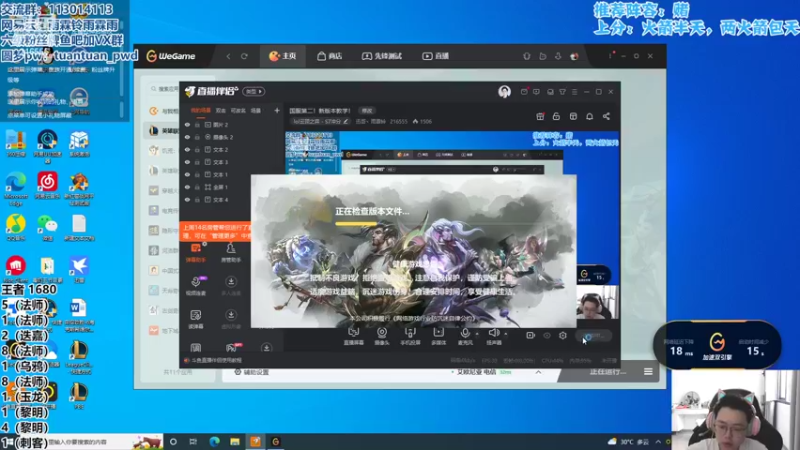Click the 加速双引擎 accelerator widget

pyautogui.click(x=717, y=345)
